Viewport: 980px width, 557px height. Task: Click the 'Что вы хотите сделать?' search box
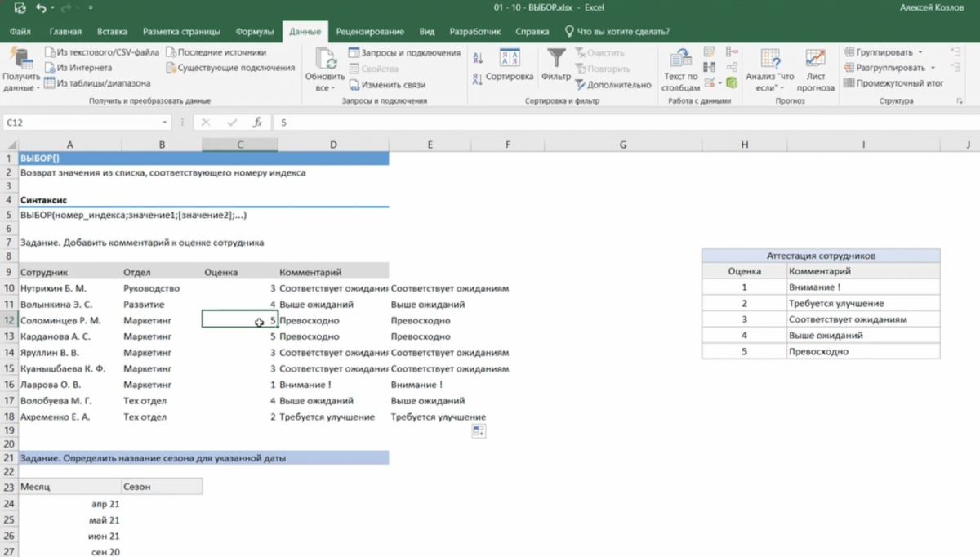coord(617,32)
